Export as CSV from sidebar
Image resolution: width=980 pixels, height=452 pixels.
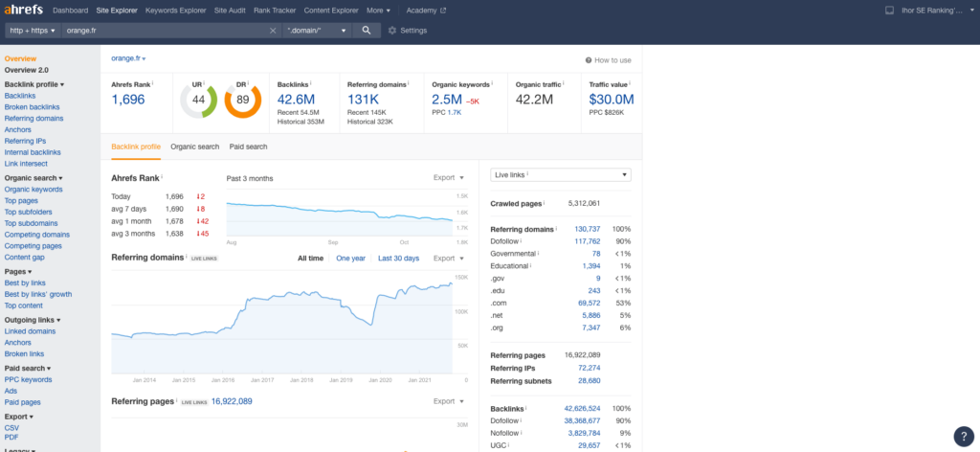click(11, 428)
